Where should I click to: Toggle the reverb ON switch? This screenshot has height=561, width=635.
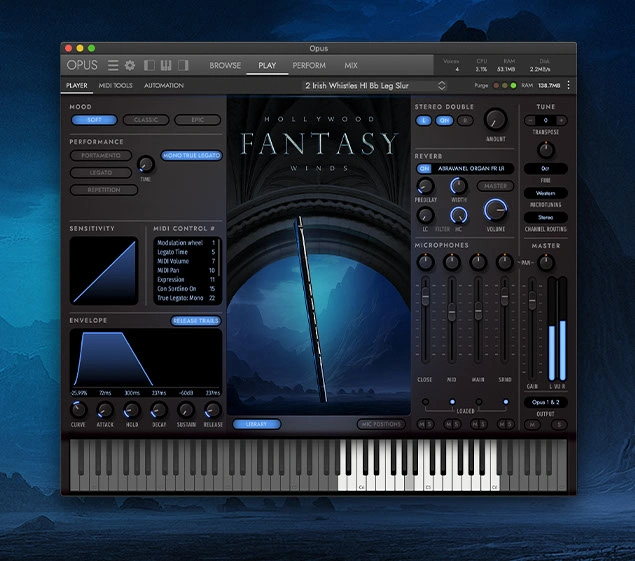click(x=424, y=169)
